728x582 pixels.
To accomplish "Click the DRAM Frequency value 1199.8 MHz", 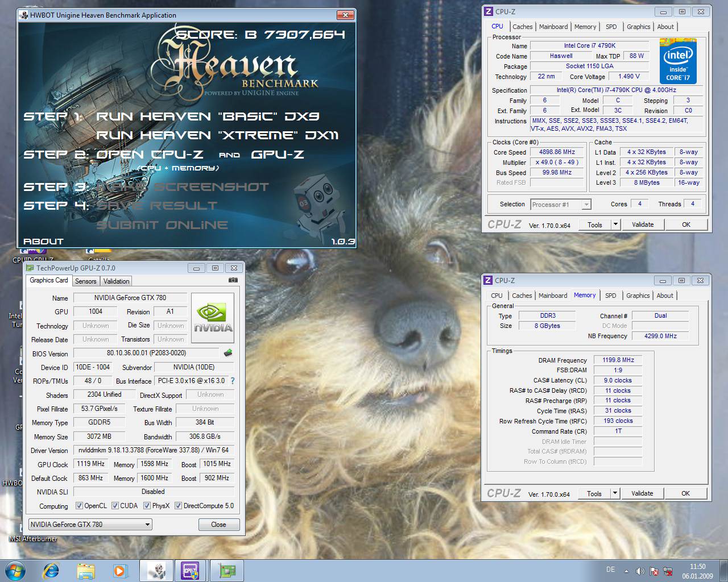I will [618, 360].
